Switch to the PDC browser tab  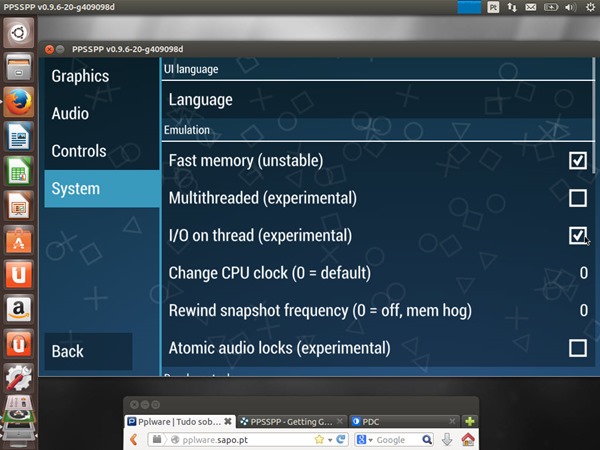point(404,422)
